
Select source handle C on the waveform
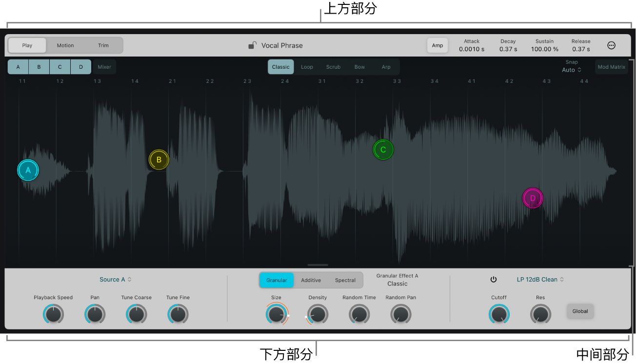tap(383, 150)
